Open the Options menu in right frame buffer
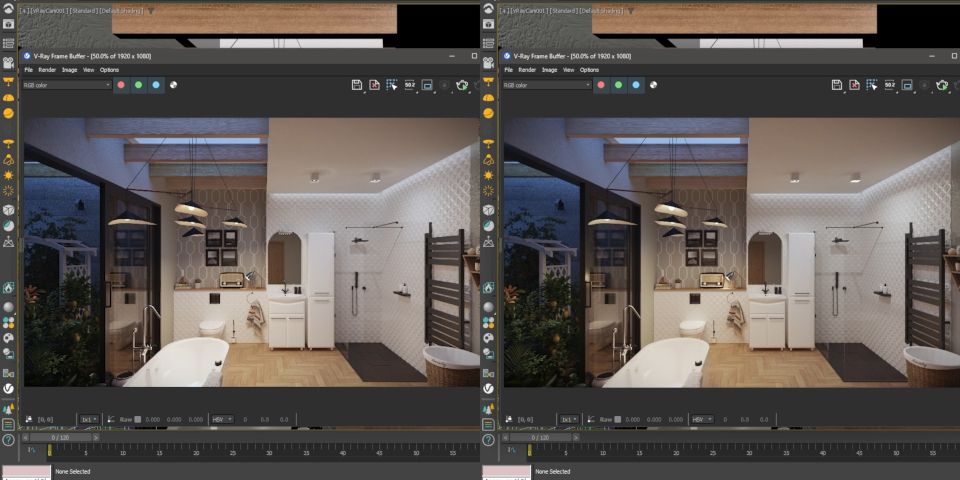The height and width of the screenshot is (480, 960). [589, 70]
